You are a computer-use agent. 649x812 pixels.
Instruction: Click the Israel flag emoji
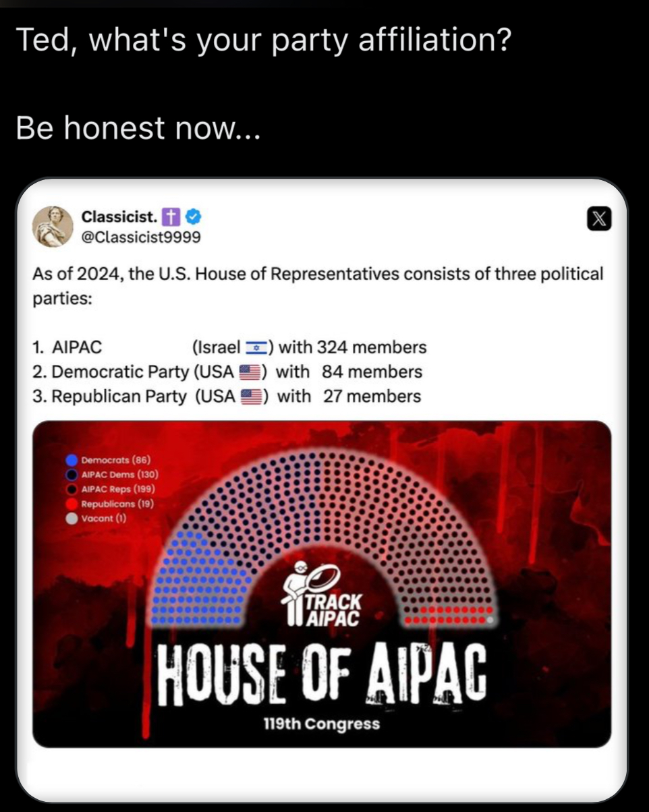point(256,348)
